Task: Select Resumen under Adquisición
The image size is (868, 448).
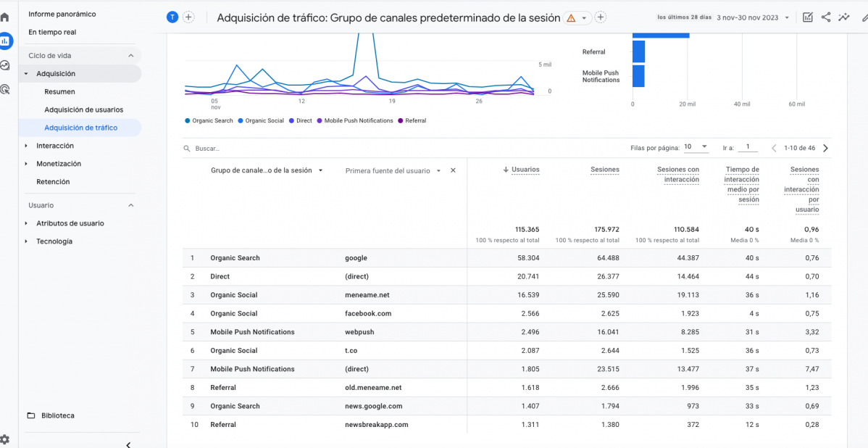Action: 60,91
